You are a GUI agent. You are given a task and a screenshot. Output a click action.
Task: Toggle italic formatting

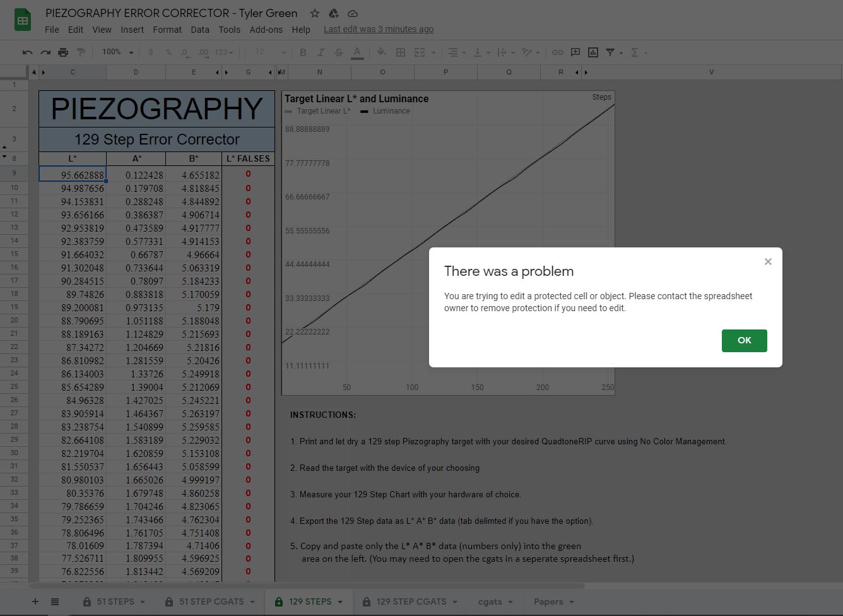(x=321, y=52)
